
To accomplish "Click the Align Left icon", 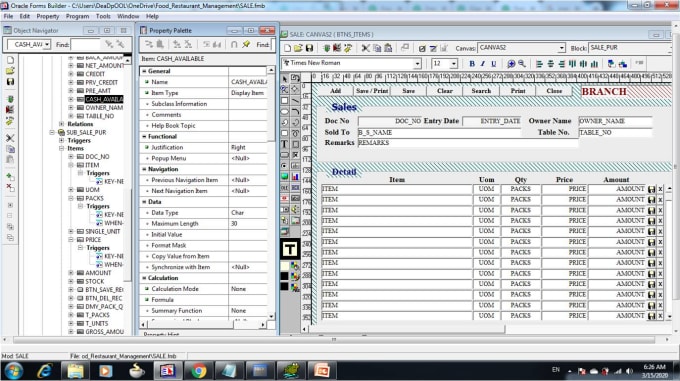I will click(x=539, y=64).
